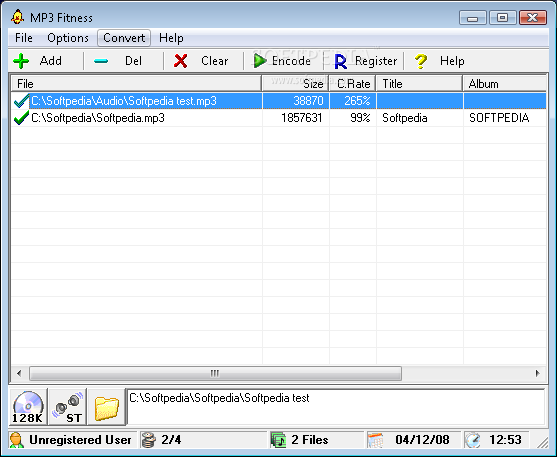Click the music files icon in status bar

coord(278,440)
